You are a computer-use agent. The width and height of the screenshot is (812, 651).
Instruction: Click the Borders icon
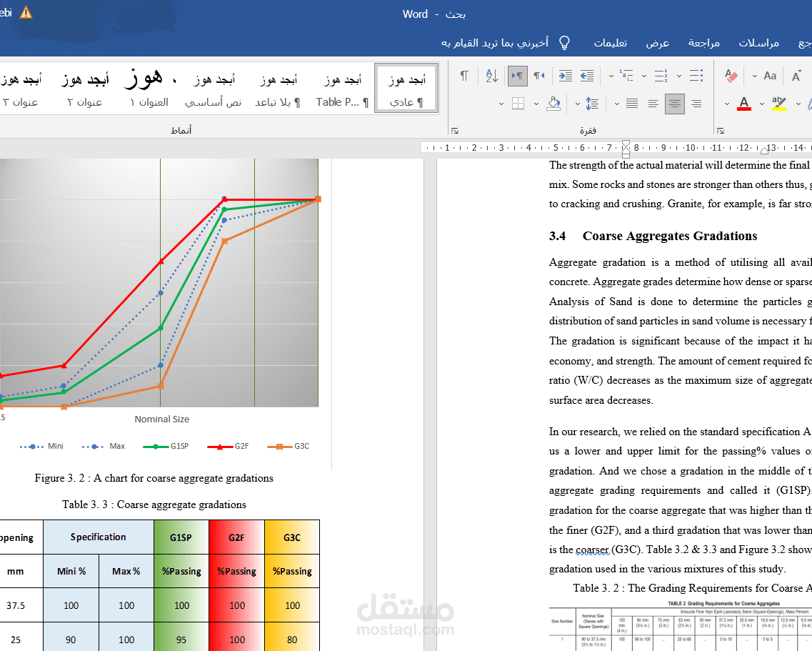[x=518, y=104]
